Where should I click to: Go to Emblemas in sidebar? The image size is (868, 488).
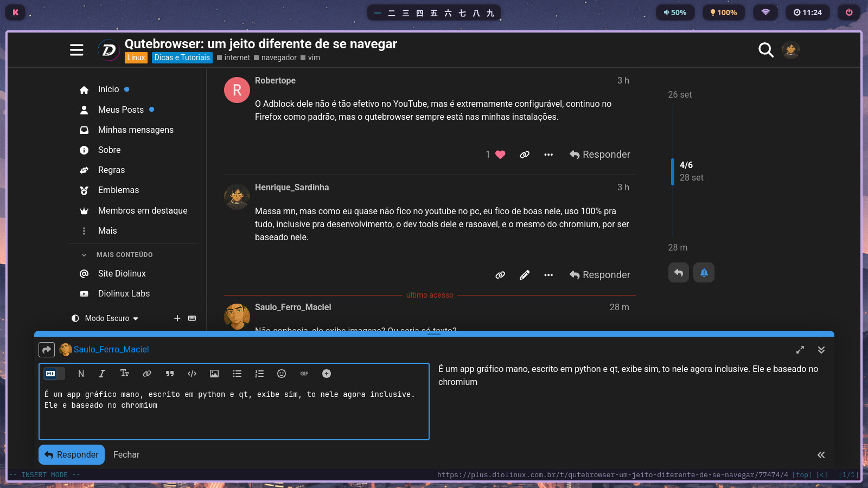point(118,190)
